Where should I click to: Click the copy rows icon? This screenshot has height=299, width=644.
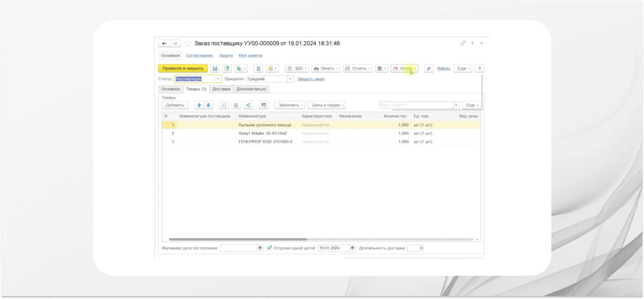point(224,105)
